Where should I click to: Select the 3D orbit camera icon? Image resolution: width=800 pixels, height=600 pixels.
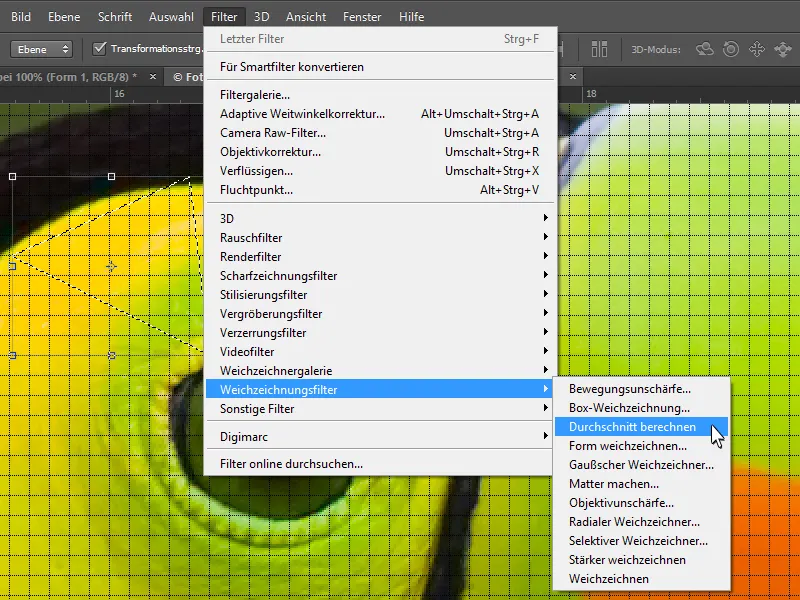point(705,49)
